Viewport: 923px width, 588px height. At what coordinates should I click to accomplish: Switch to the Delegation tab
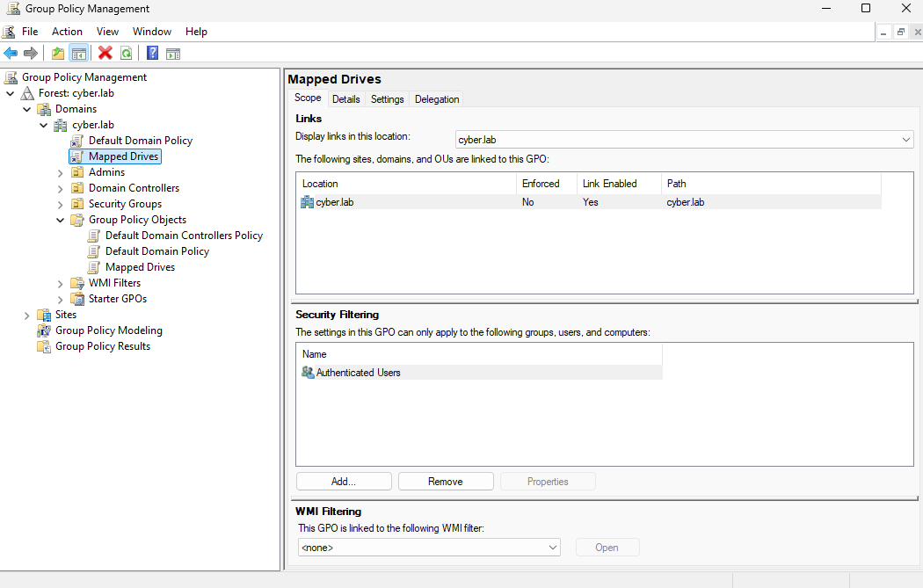point(437,99)
